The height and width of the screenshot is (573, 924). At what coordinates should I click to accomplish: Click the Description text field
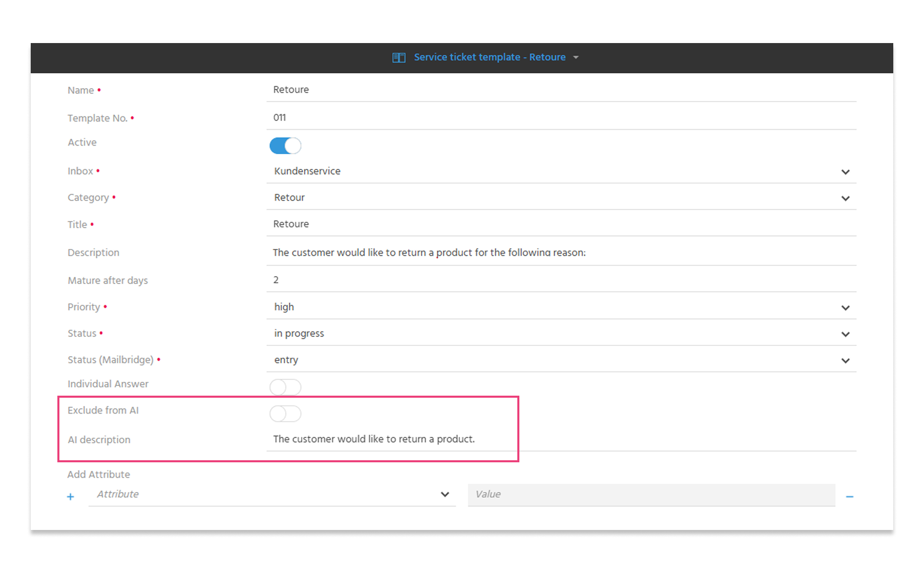point(561,253)
